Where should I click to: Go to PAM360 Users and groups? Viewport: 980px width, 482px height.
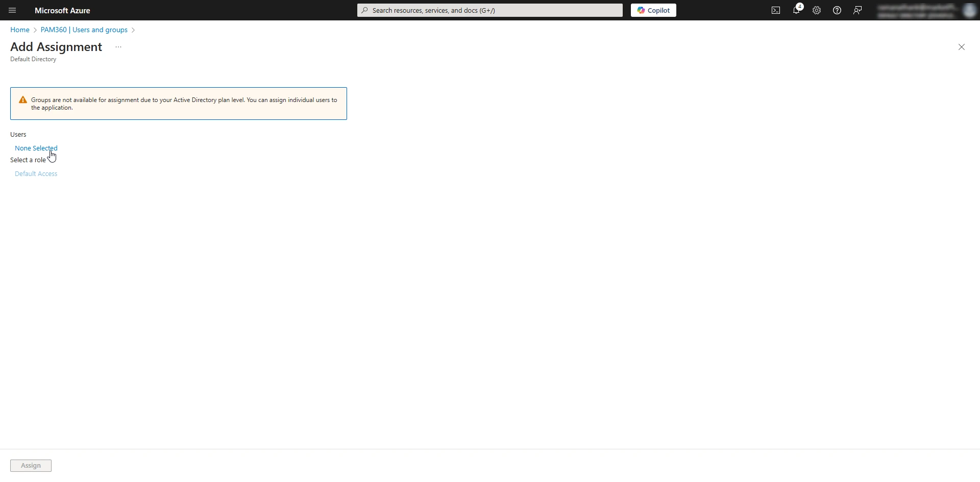click(x=84, y=30)
